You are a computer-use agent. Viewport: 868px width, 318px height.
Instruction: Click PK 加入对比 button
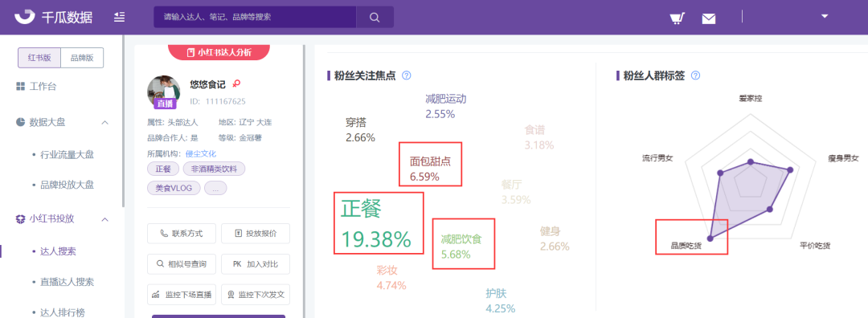point(256,264)
